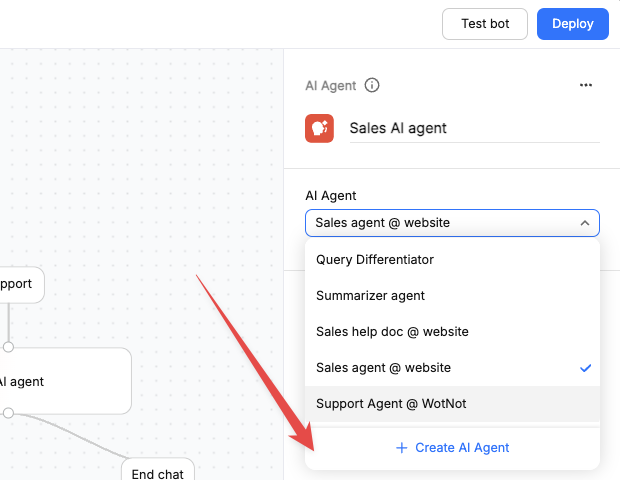
Task: Click the plus icon before Create AI Agent
Action: [402, 448]
